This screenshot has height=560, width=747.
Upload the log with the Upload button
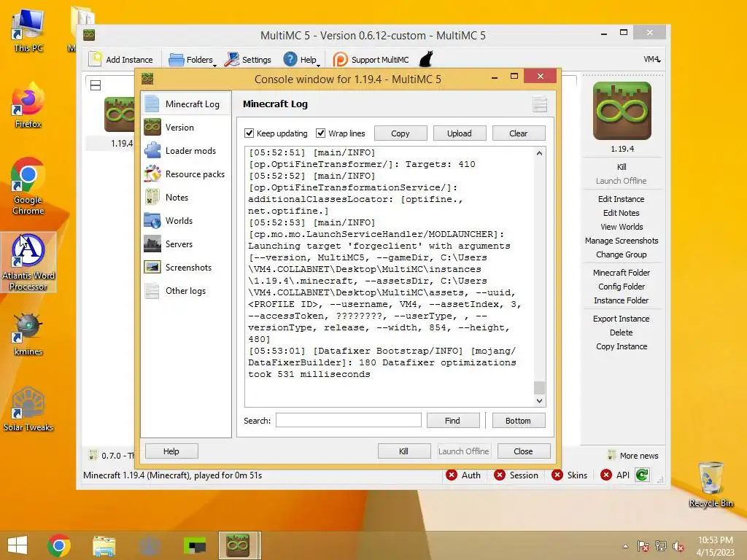pos(460,133)
